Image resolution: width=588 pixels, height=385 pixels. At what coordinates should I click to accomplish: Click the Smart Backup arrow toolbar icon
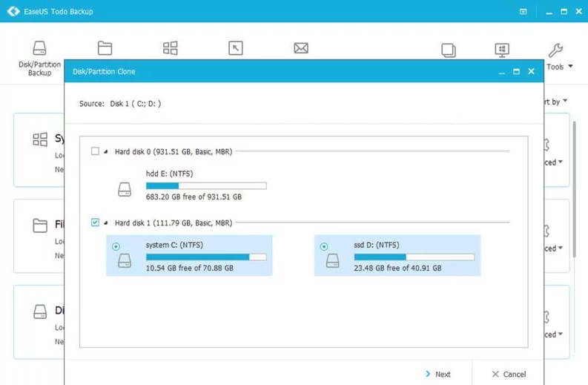236,48
